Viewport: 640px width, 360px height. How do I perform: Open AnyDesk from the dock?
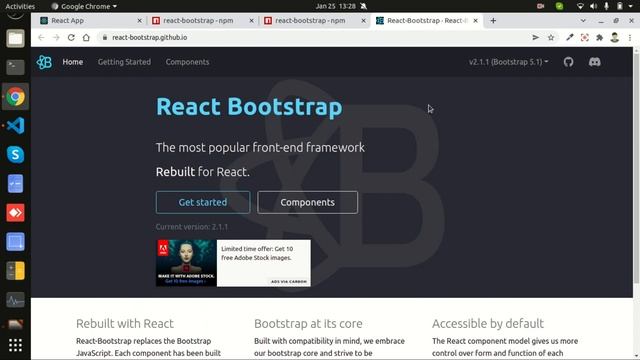coord(16,213)
